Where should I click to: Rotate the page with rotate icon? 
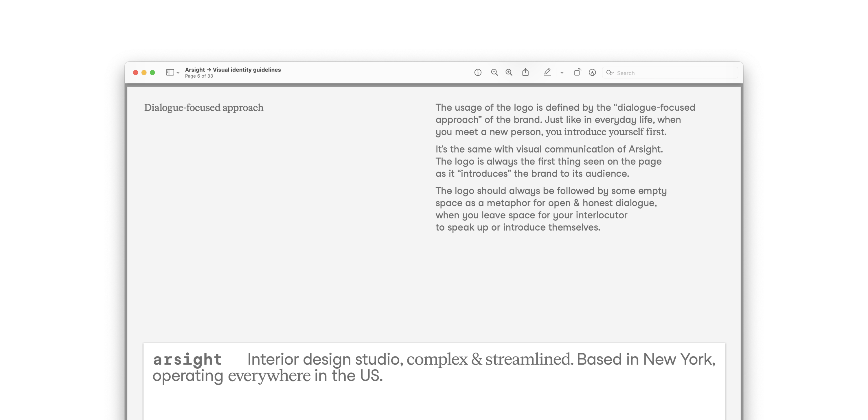(x=577, y=72)
